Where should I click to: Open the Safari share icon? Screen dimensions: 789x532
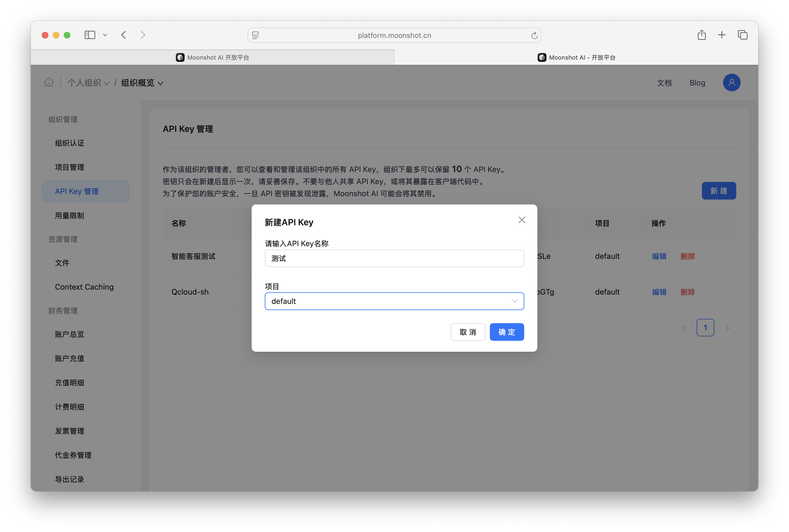pos(701,35)
